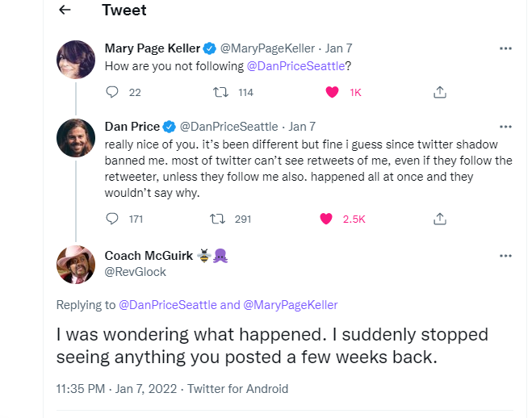Image resolution: width=532 pixels, height=418 pixels.
Task: Reply to Dan Price's tweet
Action: (112, 219)
